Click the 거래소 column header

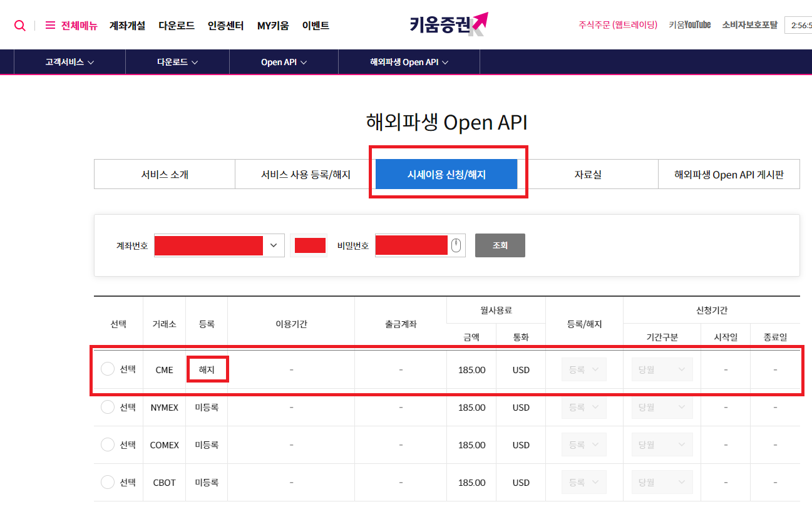pyautogui.click(x=164, y=324)
